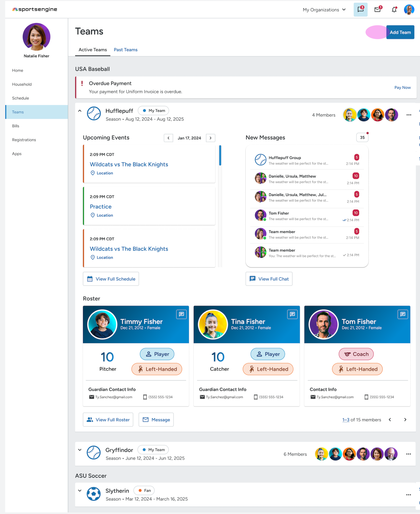Viewport: 420px width, 514px height.
Task: Switch to Past Teams tab
Action: point(125,50)
